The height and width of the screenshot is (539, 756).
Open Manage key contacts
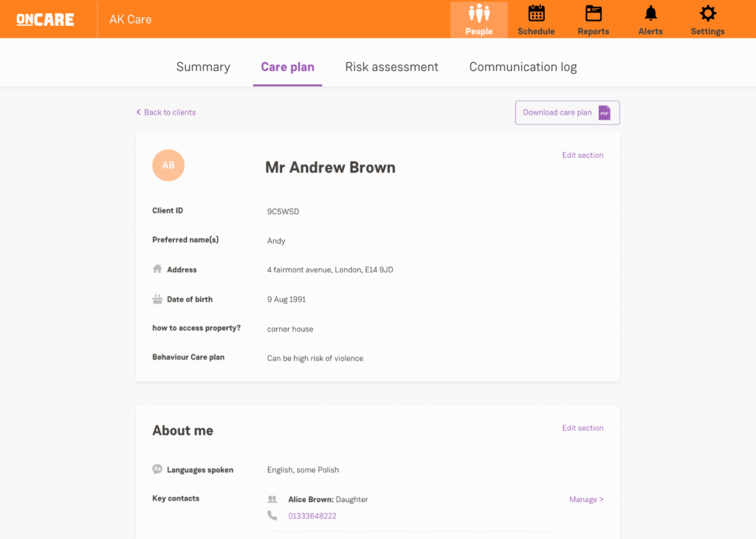click(586, 499)
